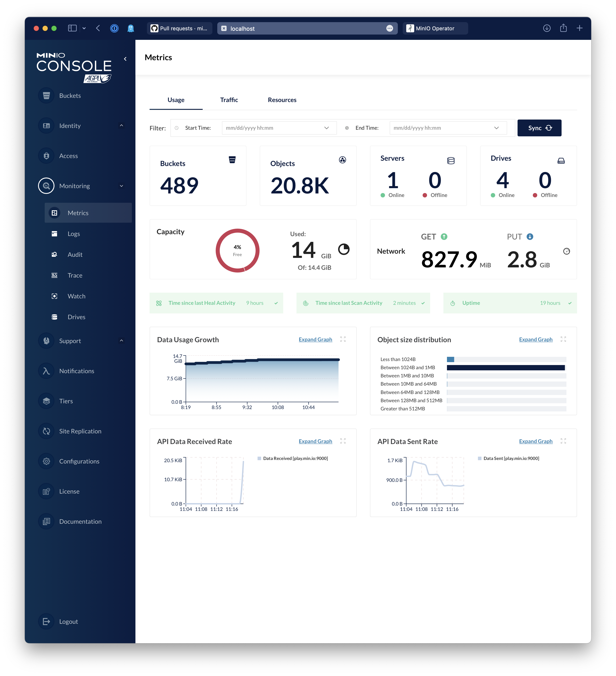Open the Start Time dropdown arrow
The width and height of the screenshot is (616, 676).
326,128
